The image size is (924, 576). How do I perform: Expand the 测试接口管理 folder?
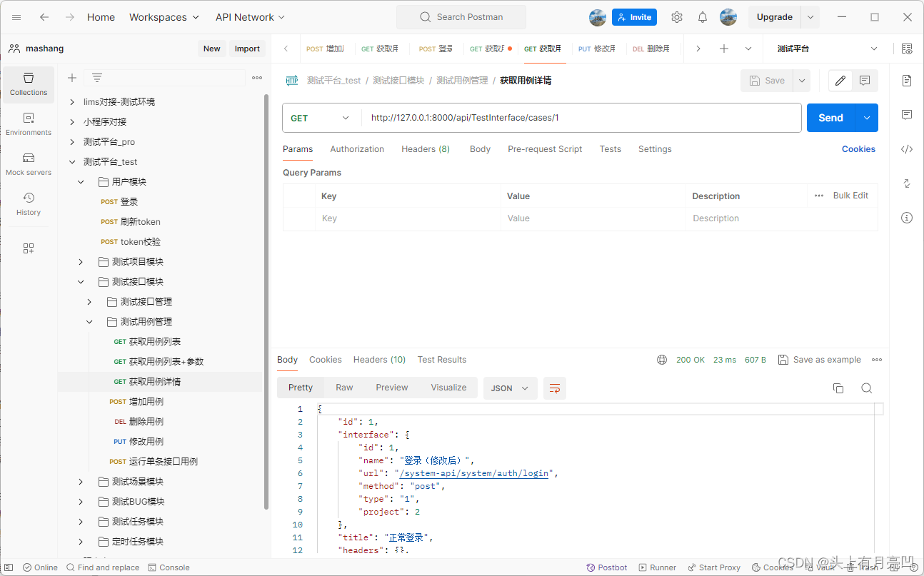click(x=89, y=302)
